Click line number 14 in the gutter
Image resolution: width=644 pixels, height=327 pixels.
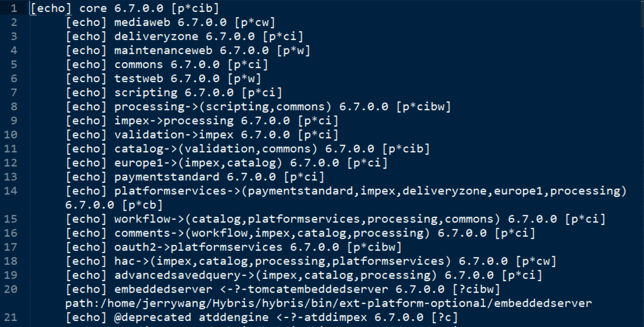[11, 191]
